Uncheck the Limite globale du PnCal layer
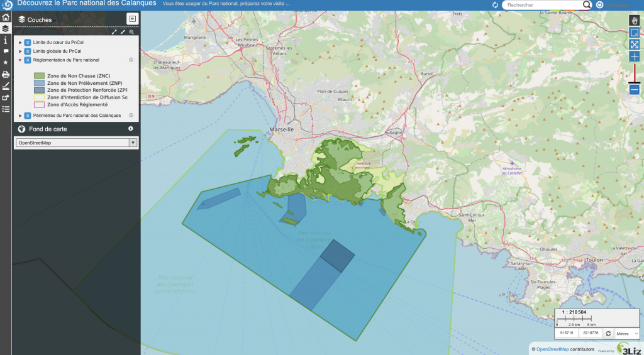The width and height of the screenshot is (644, 355). pos(28,51)
